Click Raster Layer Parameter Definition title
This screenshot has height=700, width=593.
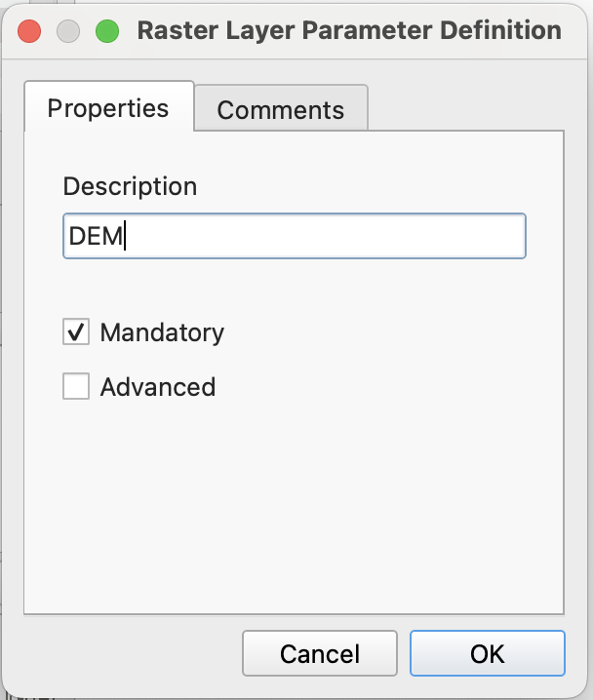[x=349, y=30]
